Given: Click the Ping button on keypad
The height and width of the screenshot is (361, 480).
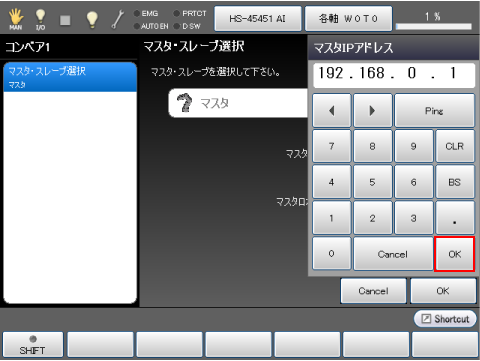Looking at the screenshot, I should click(434, 110).
